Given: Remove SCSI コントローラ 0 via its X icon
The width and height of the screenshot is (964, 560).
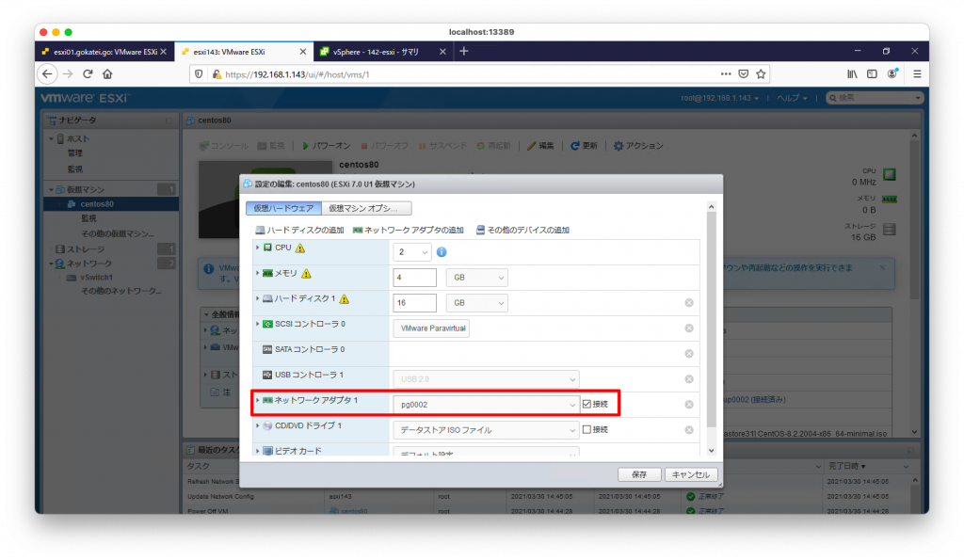Looking at the screenshot, I should [688, 328].
